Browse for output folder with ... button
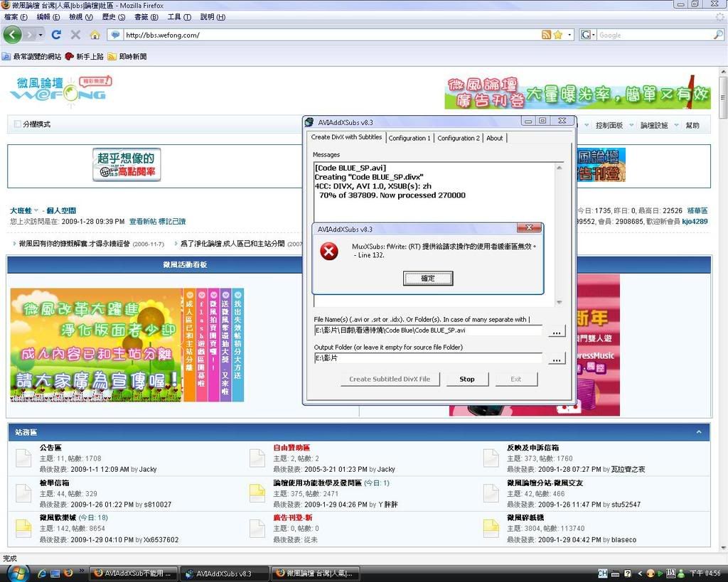Image resolution: width=728 pixels, height=582 pixels. point(557,359)
